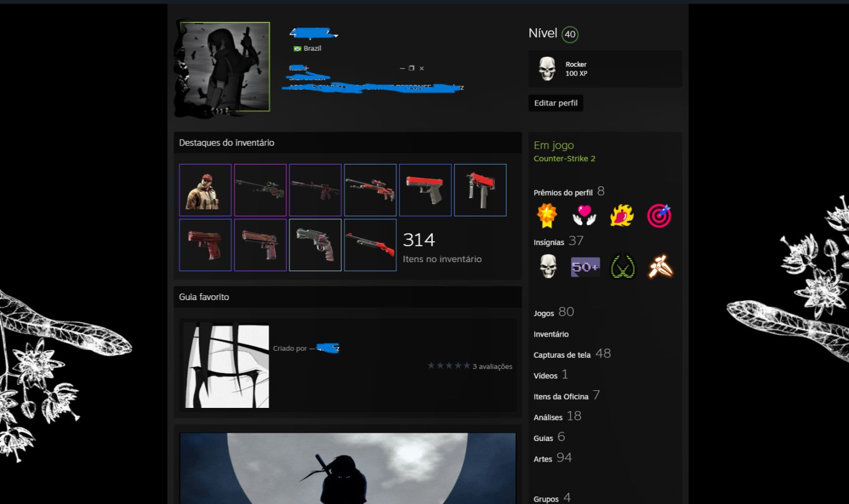Open the Insígnias badges list

coord(549,242)
